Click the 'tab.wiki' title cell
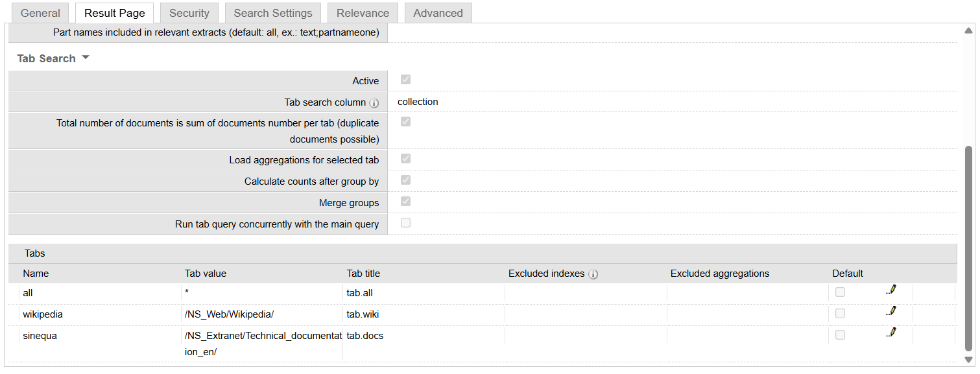This screenshot has width=980, height=374. (424, 314)
